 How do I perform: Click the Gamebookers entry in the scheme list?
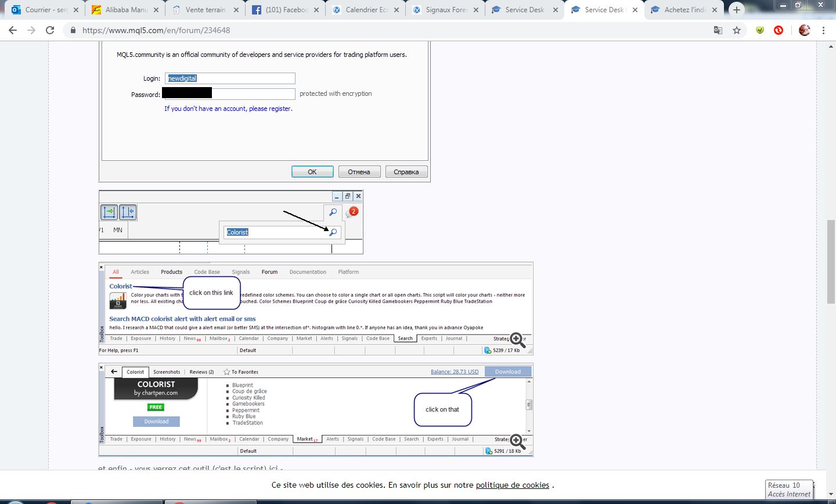[248, 404]
